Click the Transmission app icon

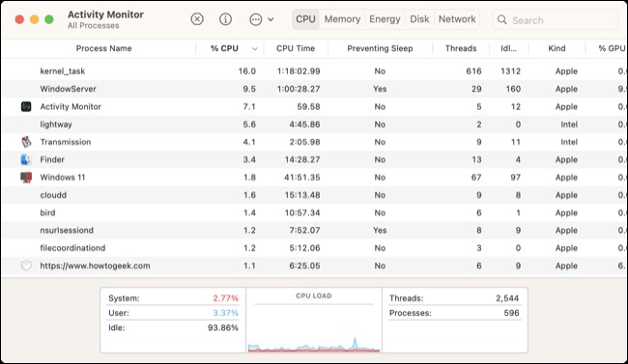[x=26, y=142]
